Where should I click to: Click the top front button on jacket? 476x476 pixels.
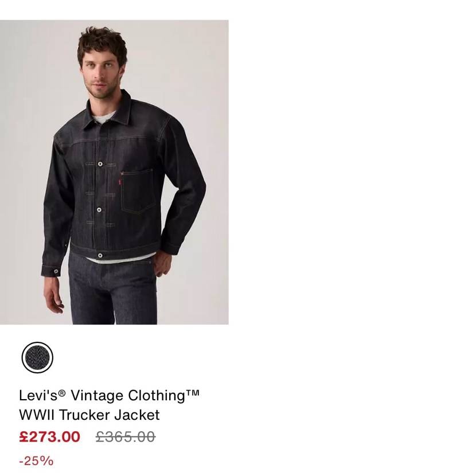click(x=100, y=165)
